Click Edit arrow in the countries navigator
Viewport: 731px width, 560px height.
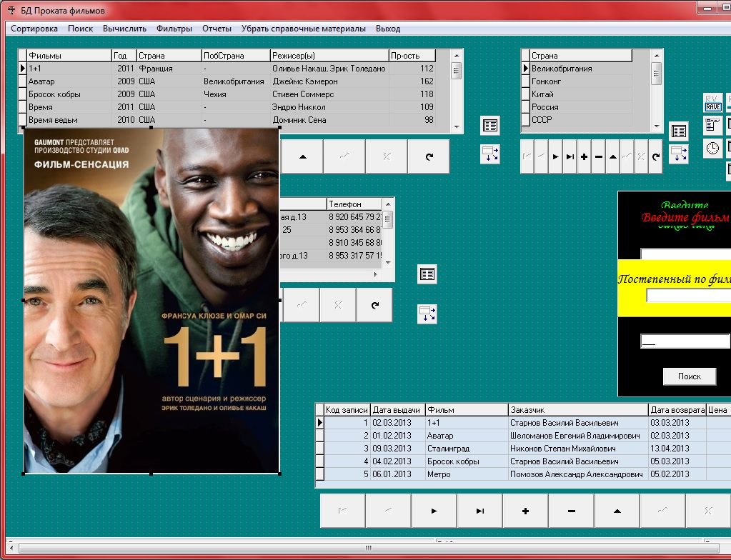pos(613,157)
